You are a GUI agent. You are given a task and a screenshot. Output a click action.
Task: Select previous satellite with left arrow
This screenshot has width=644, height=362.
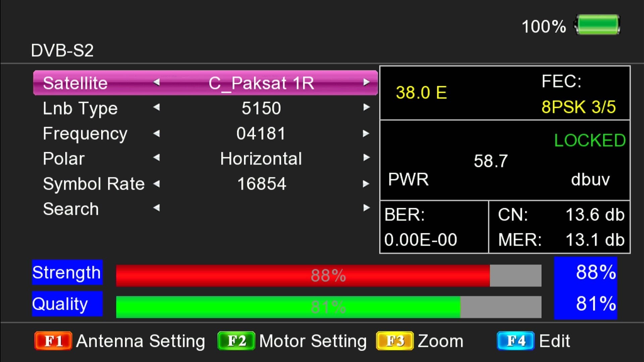pyautogui.click(x=156, y=82)
